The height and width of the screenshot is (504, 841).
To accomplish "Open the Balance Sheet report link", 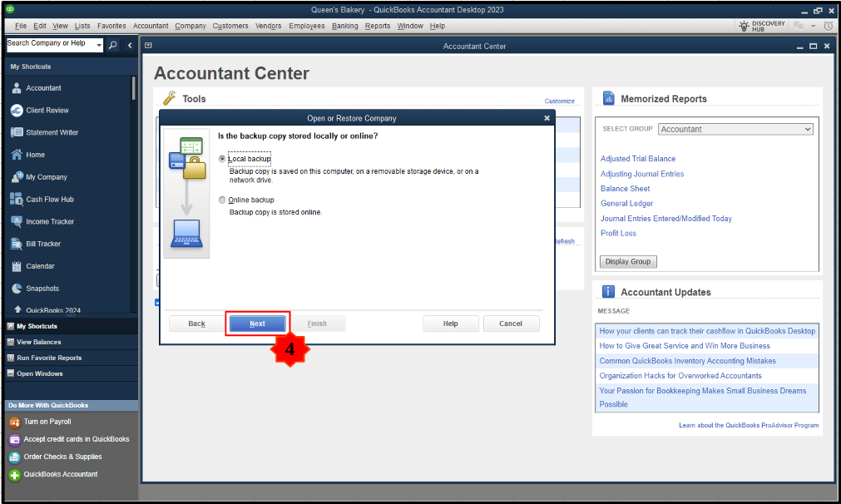I will click(x=625, y=189).
